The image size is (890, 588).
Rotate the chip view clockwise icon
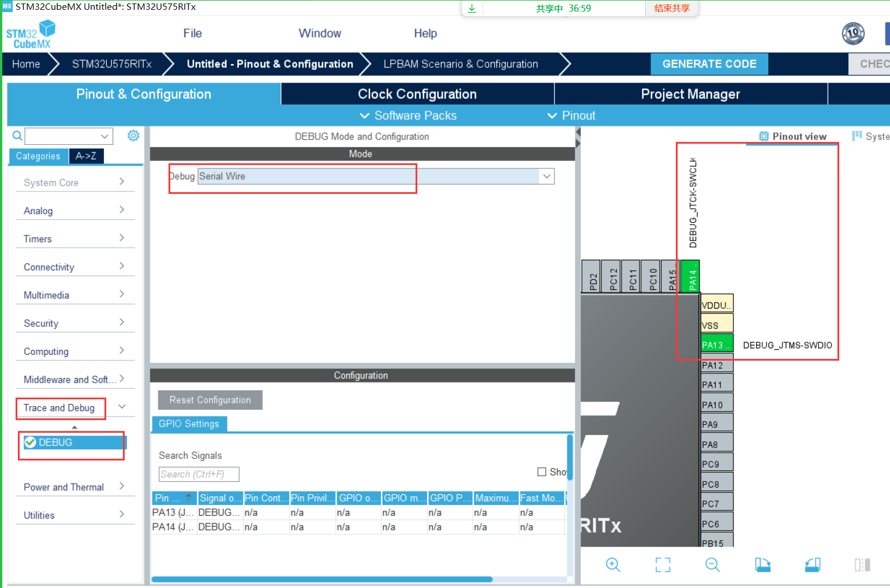coord(762,565)
